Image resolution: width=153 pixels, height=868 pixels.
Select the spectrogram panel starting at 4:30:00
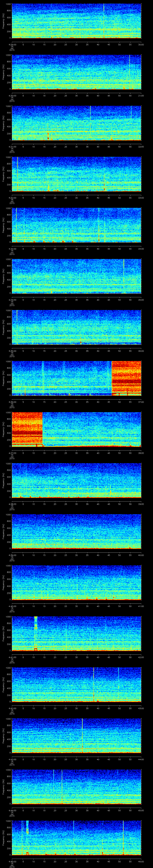tap(76, 72)
